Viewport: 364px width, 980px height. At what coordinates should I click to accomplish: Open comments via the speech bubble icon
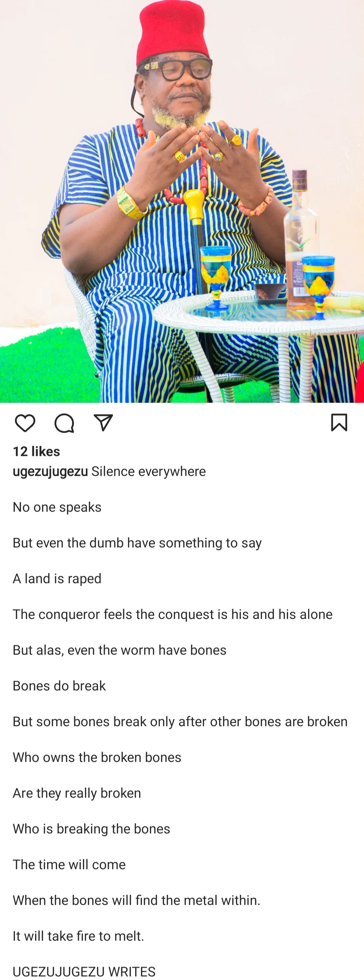tap(64, 423)
